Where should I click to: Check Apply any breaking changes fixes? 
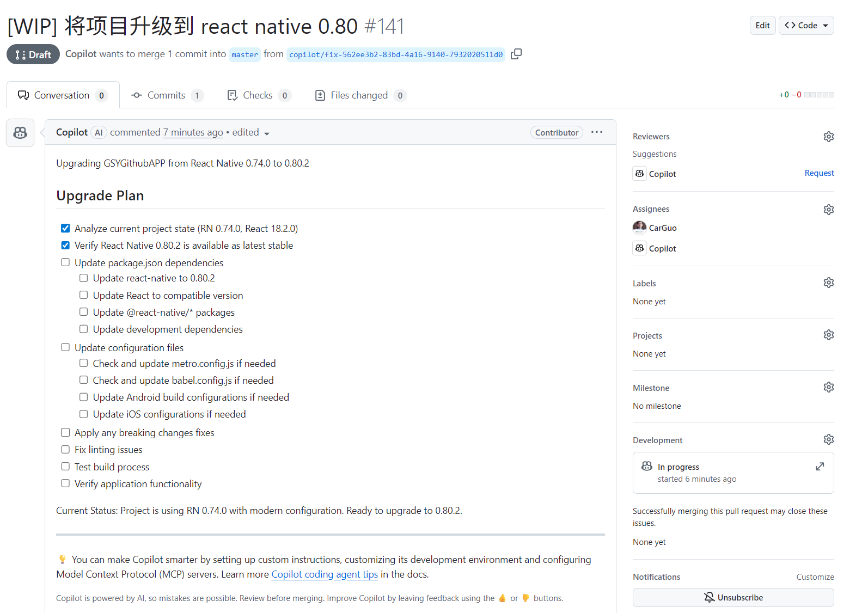[65, 432]
